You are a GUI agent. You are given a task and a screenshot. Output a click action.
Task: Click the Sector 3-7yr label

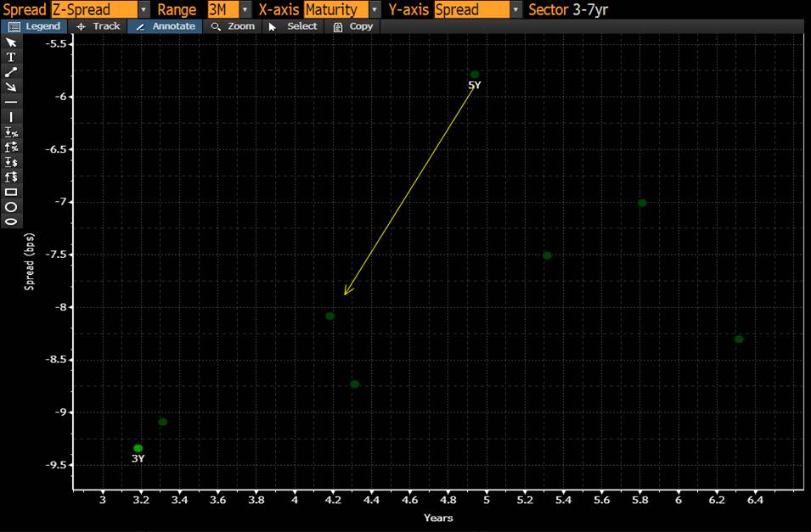pyautogui.click(x=568, y=10)
